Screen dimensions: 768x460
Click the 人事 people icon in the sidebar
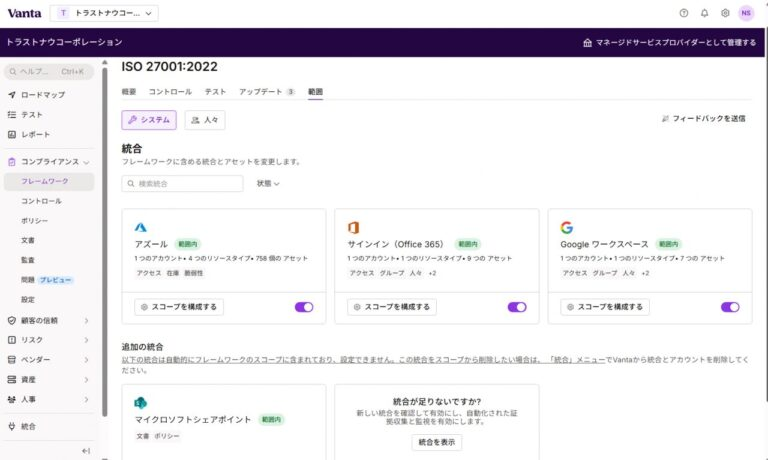pos(12,399)
